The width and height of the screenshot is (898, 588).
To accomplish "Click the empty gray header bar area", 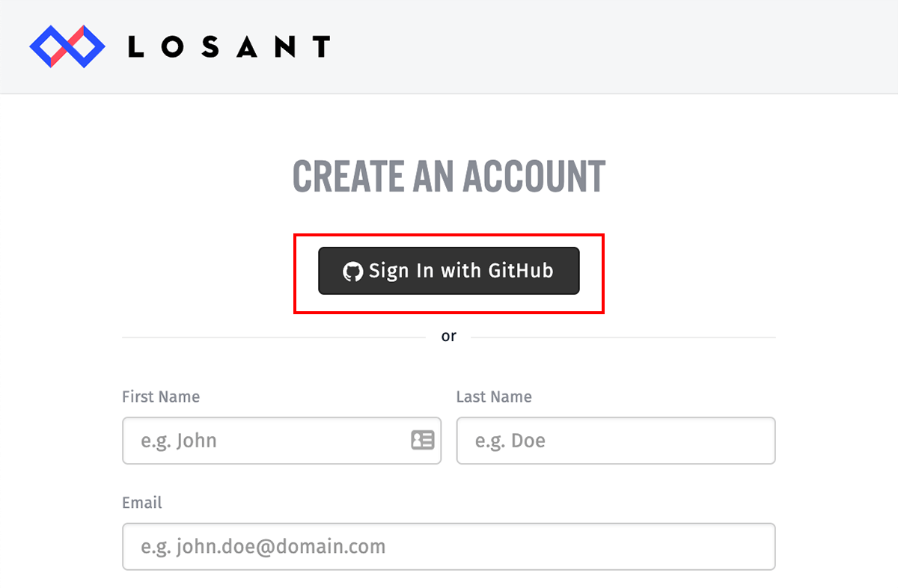I will [x=599, y=46].
